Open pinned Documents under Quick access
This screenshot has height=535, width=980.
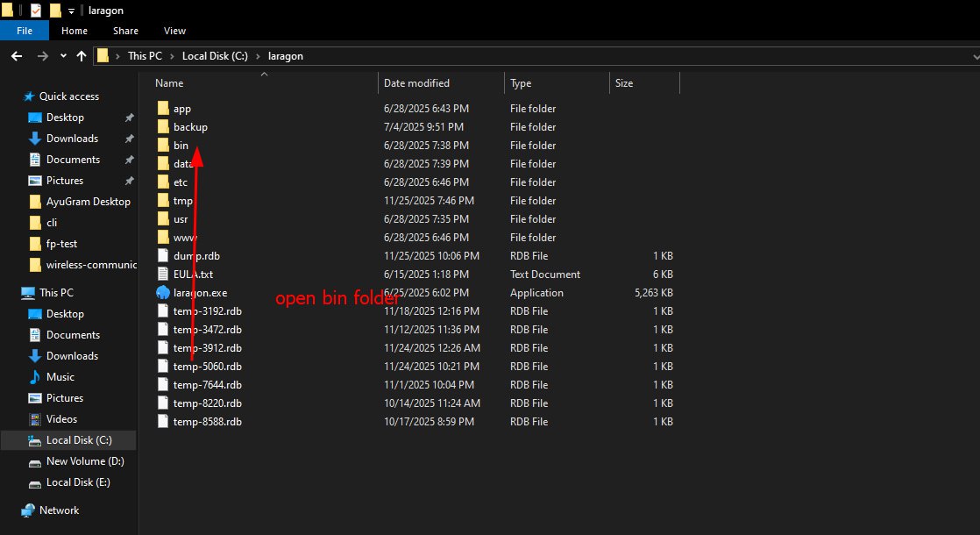pos(73,160)
